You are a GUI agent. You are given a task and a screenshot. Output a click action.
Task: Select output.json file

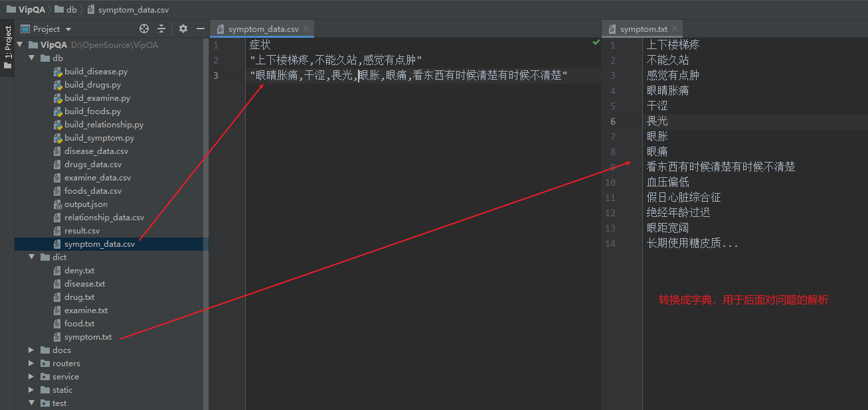point(86,204)
